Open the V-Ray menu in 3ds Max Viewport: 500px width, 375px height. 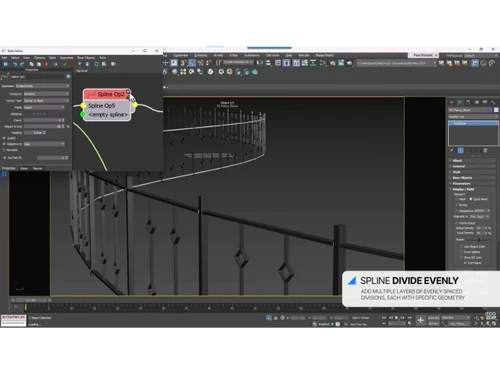233,55
